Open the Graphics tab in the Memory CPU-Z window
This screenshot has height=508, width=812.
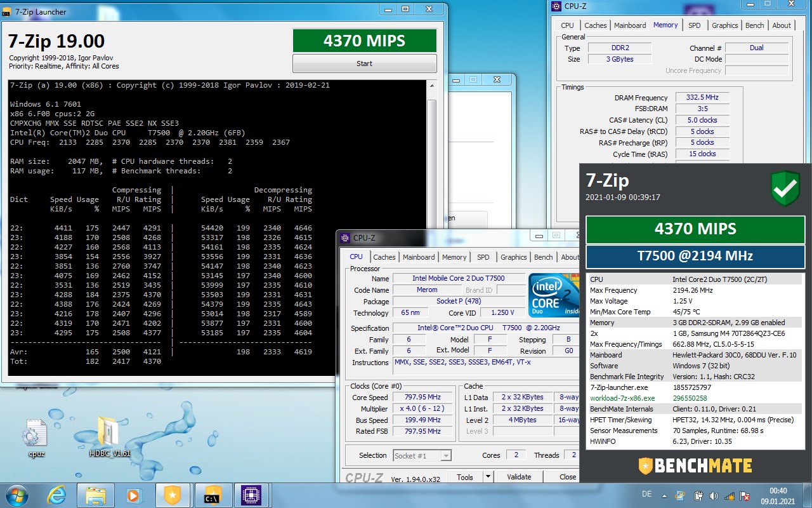(724, 25)
